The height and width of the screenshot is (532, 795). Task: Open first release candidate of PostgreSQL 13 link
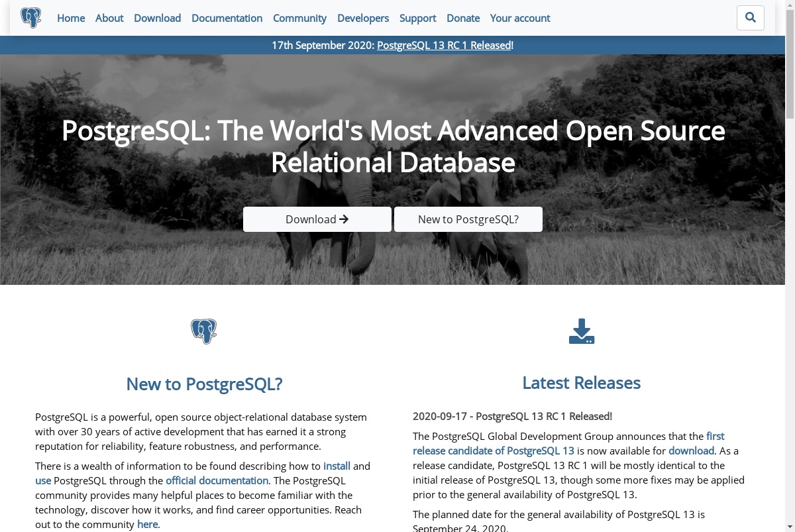[568, 443]
